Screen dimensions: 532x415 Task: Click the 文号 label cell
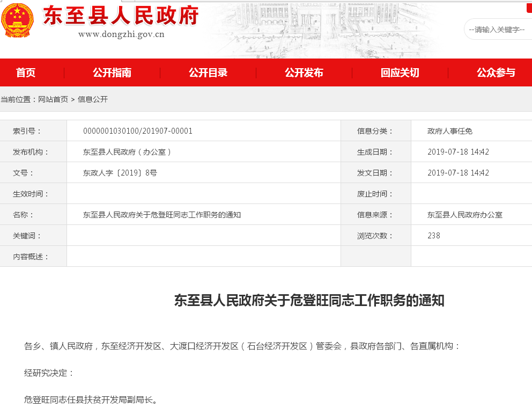point(33,173)
